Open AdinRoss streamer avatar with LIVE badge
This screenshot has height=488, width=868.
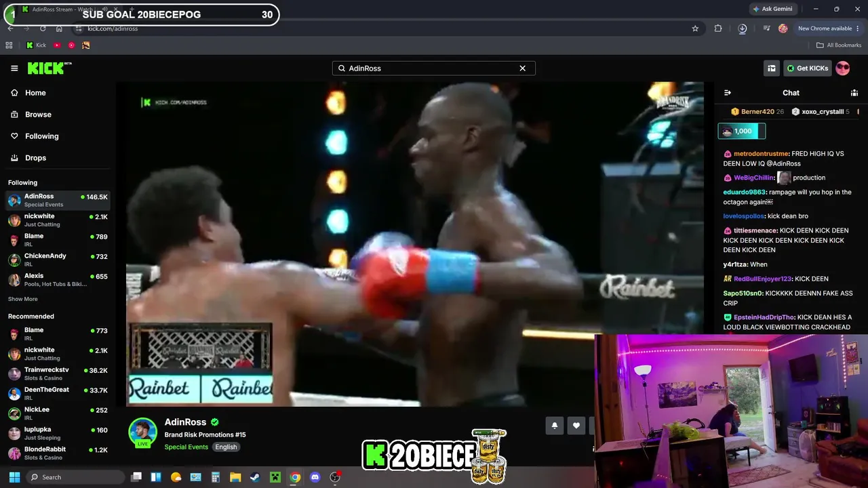point(142,433)
